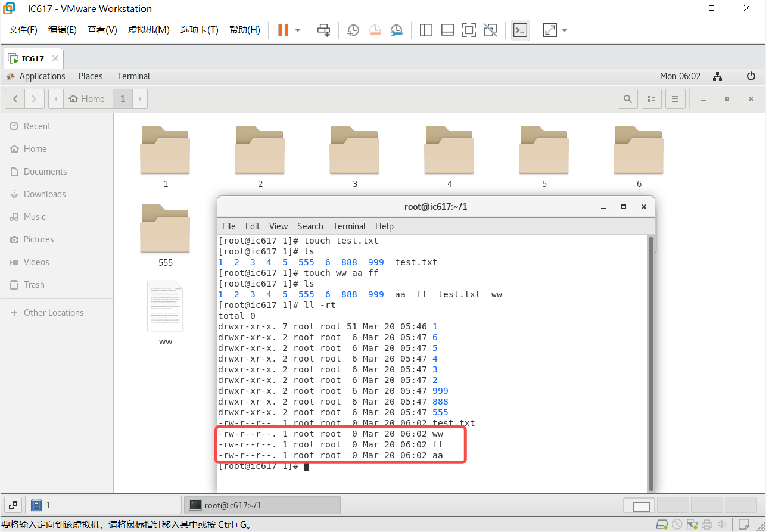
Task: Open the 虚拟机(M) menu
Action: (x=149, y=30)
